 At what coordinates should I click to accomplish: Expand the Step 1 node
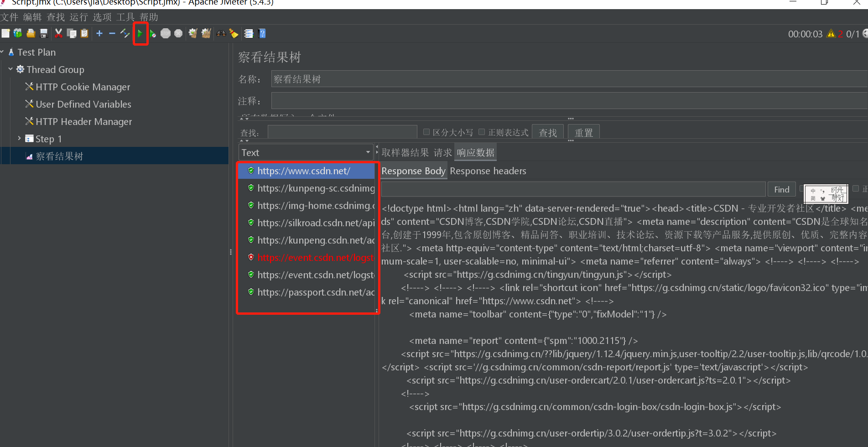[19, 138]
